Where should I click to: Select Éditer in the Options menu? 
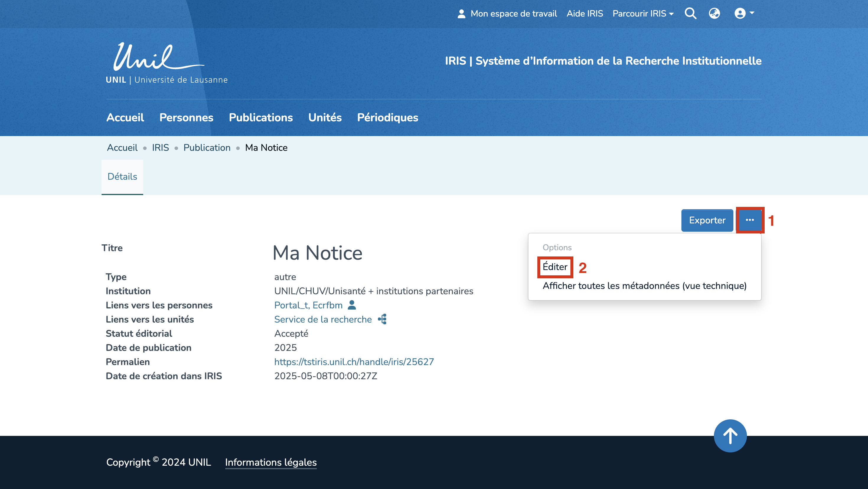click(x=555, y=267)
